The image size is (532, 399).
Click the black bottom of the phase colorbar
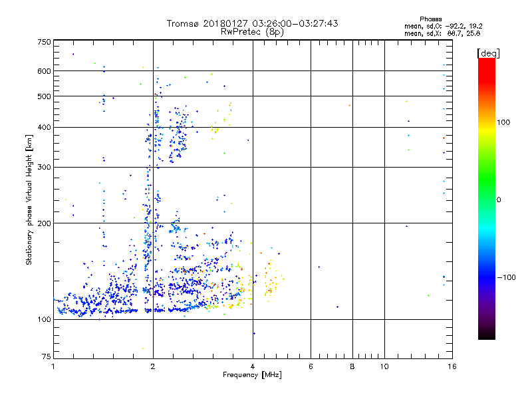coord(487,334)
